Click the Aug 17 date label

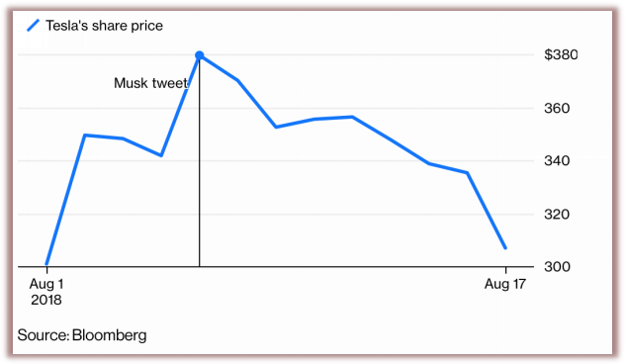click(505, 284)
